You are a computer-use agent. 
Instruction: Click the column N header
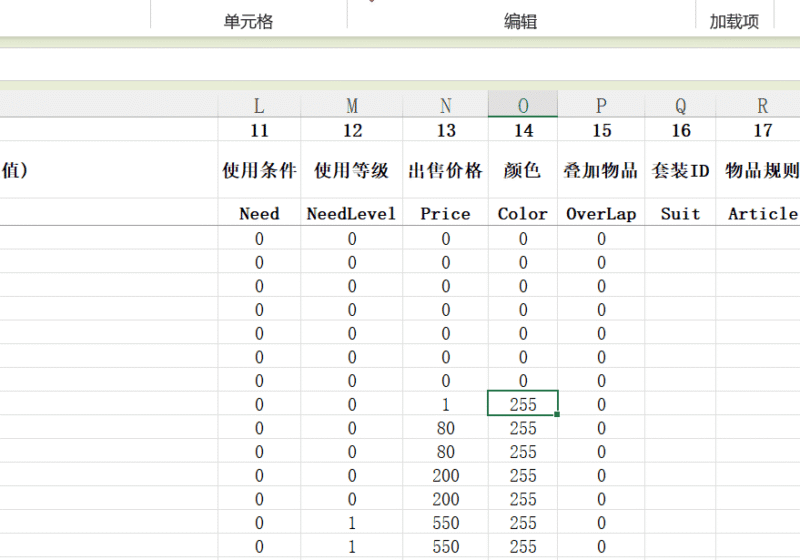[x=446, y=105]
